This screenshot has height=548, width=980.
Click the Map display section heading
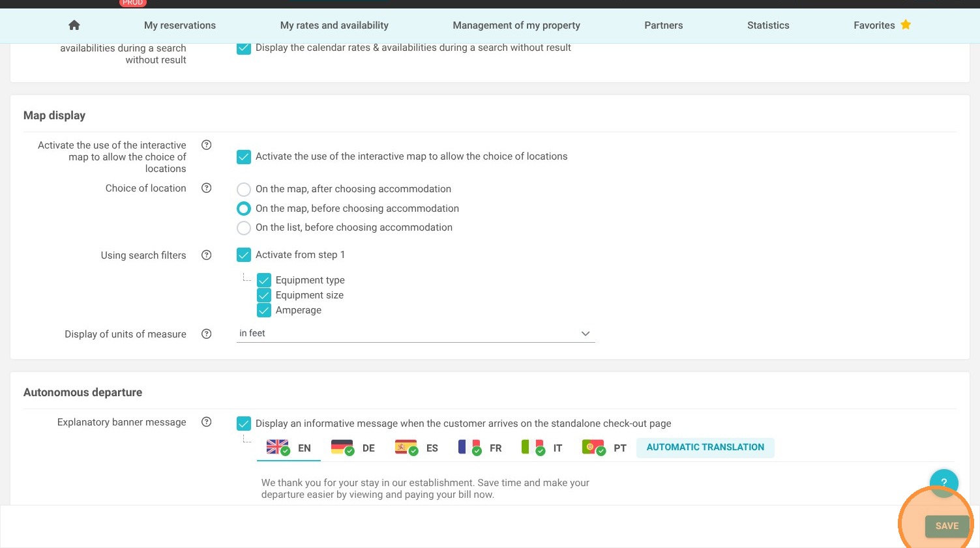point(54,115)
